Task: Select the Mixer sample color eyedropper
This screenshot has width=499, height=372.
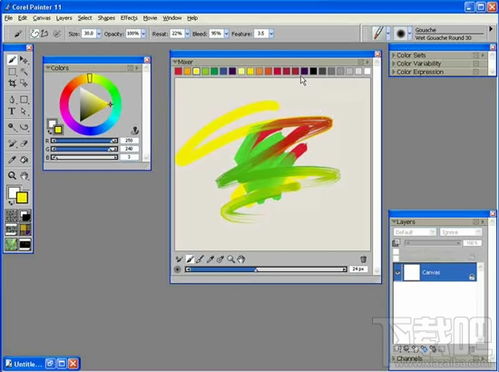Action: click(210, 259)
